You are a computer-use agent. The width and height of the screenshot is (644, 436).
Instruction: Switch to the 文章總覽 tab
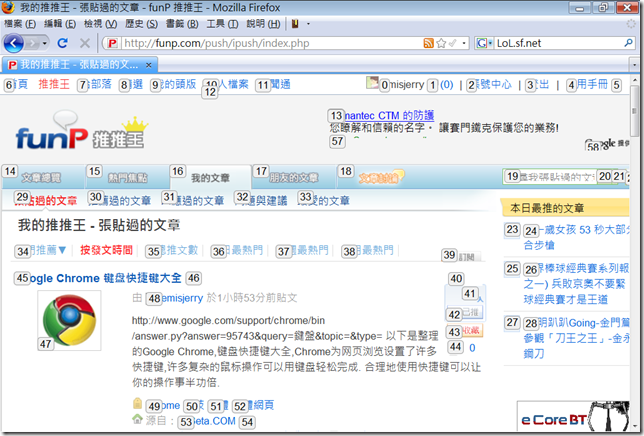pyautogui.click(x=42, y=178)
